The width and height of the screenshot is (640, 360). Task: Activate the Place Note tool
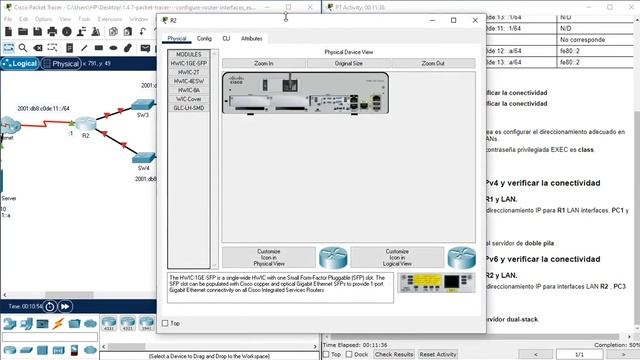click(x=69, y=48)
